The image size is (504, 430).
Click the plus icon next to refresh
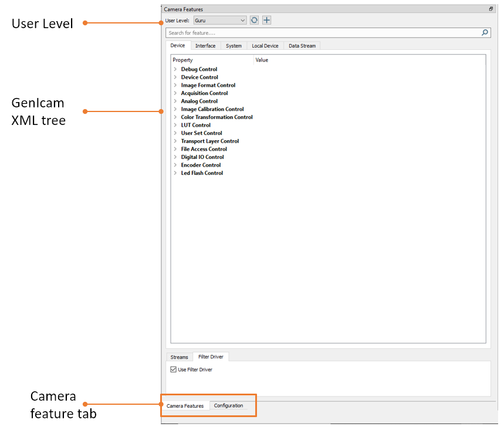[x=267, y=21]
